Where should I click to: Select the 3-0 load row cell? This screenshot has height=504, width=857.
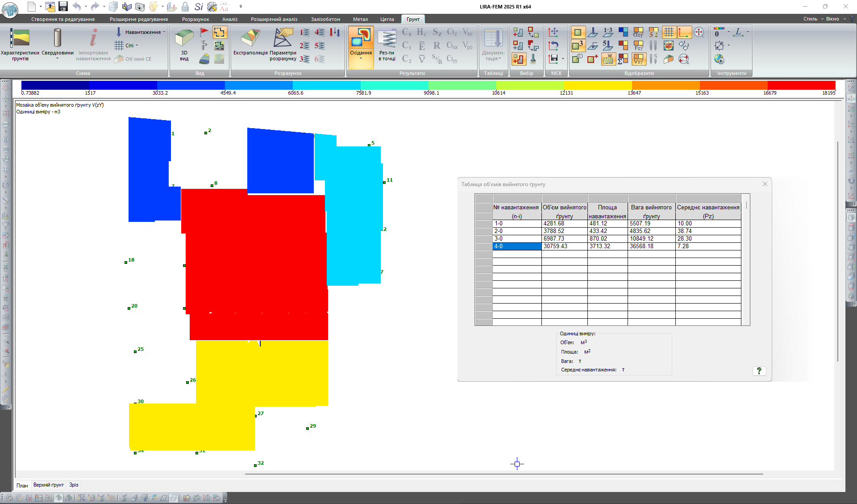[516, 239]
